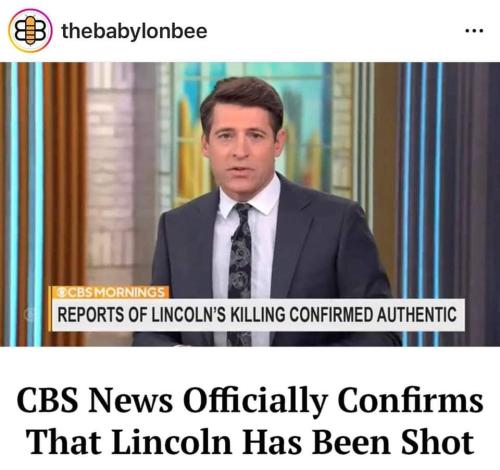Click the word 'AUTHENTIC' in the chyron
500x470 pixels.
point(417,315)
